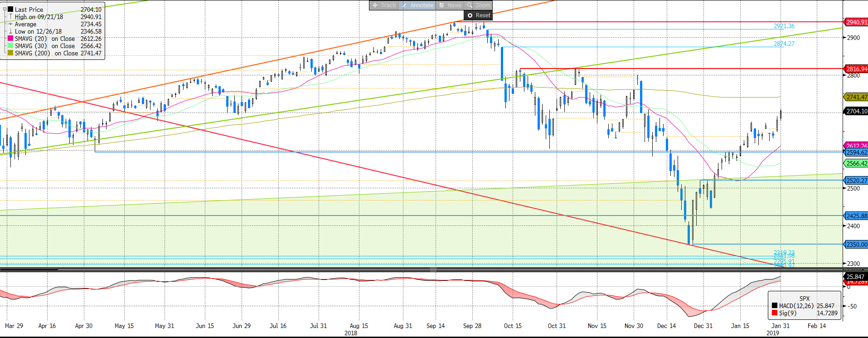The width and height of the screenshot is (868, 338).
Task: Click the red 2940.91 price axis tag
Action: [x=856, y=22]
